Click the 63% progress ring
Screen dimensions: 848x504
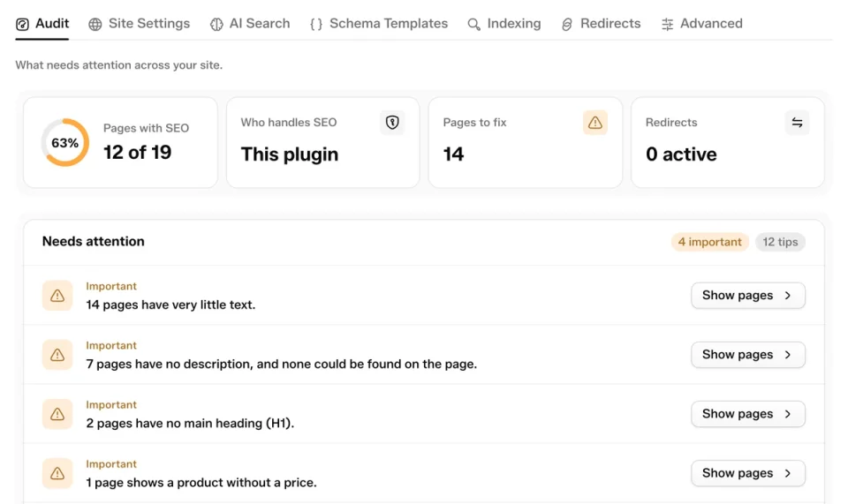[x=64, y=143]
